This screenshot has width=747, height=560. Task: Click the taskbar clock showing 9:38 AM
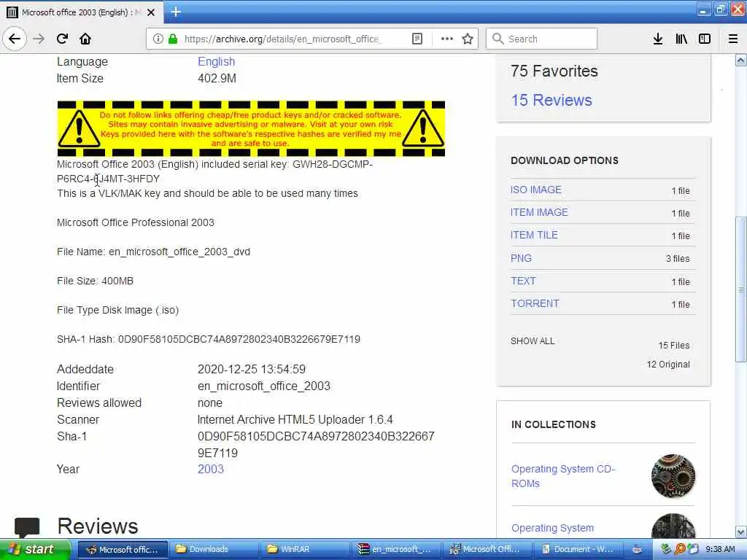click(x=720, y=550)
